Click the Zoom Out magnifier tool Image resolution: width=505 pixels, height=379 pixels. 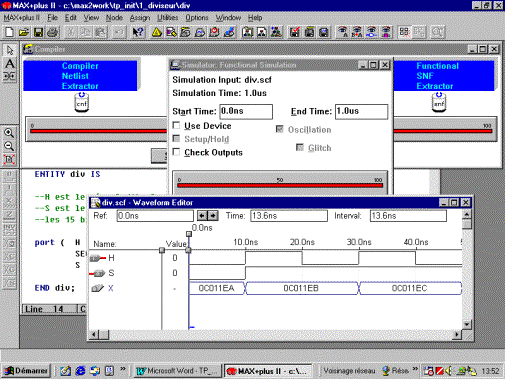9,146
